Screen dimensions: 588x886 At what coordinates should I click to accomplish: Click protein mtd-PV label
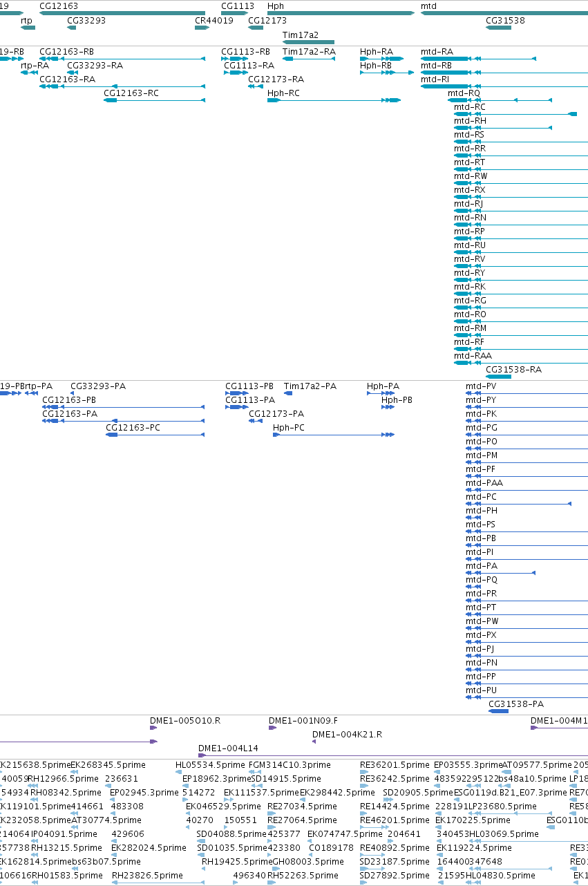[x=481, y=386]
